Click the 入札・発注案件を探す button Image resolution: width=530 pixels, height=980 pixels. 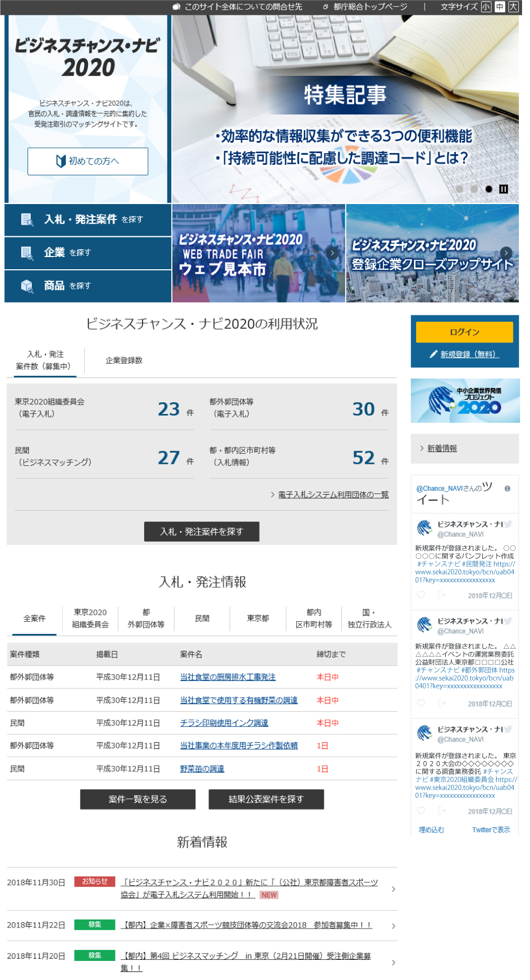tap(202, 532)
